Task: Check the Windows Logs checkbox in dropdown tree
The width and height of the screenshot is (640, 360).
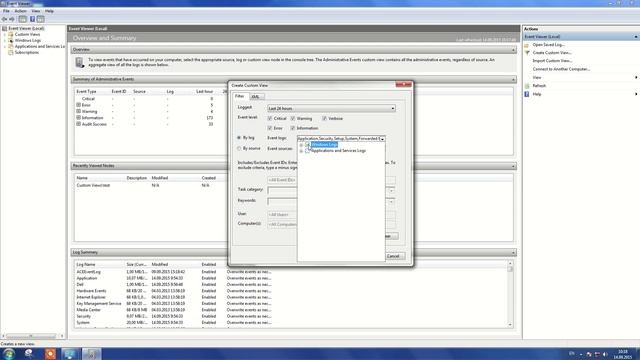Action: click(x=307, y=145)
